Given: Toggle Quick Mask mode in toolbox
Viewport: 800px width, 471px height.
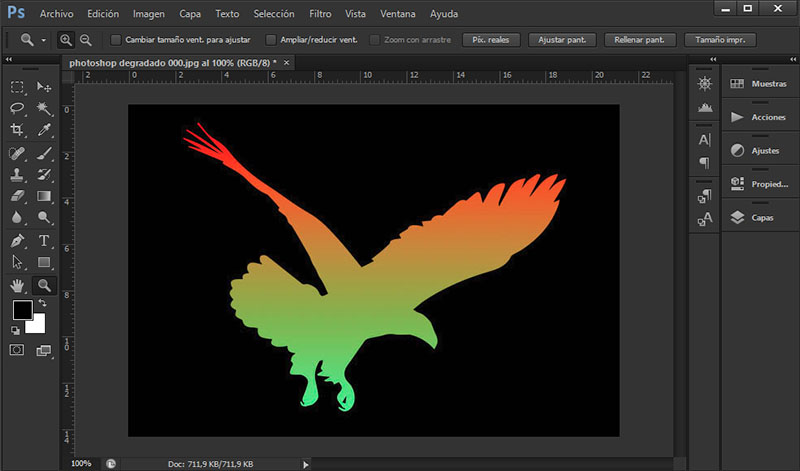Looking at the screenshot, I should 18,350.
